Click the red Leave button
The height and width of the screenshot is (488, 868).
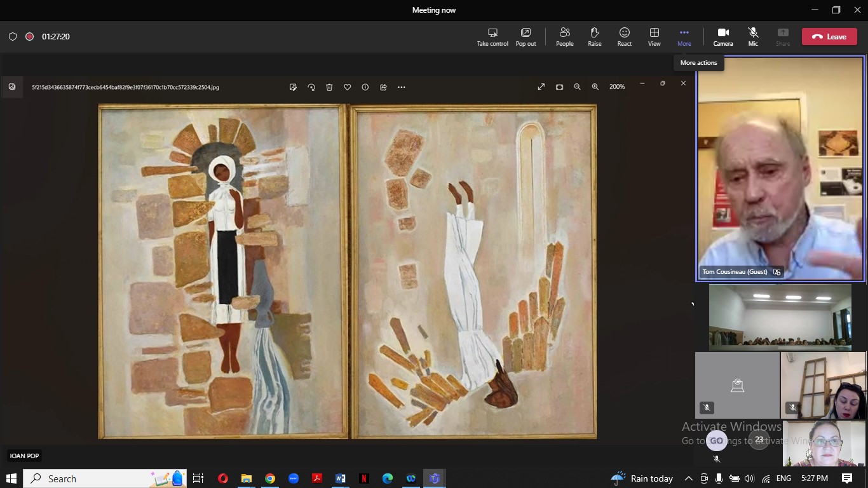point(829,37)
